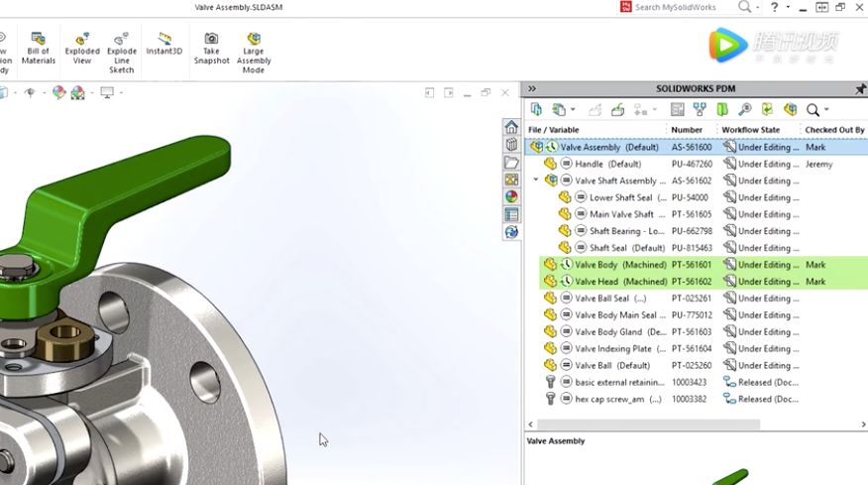Click Search MySolidWorks input field
The height and width of the screenshot is (485, 868).
point(675,7)
